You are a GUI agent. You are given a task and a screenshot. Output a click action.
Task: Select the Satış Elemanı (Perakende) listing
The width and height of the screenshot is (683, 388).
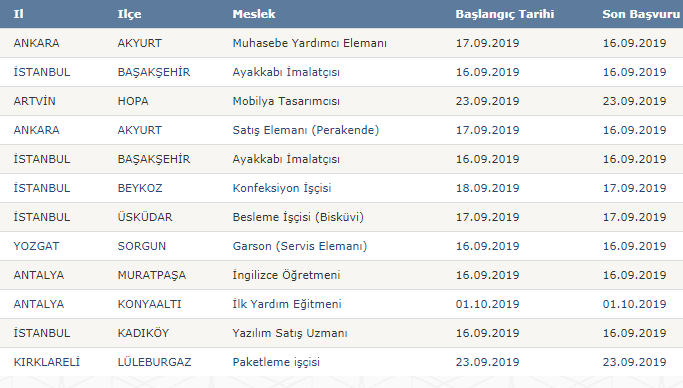pyautogui.click(x=306, y=130)
